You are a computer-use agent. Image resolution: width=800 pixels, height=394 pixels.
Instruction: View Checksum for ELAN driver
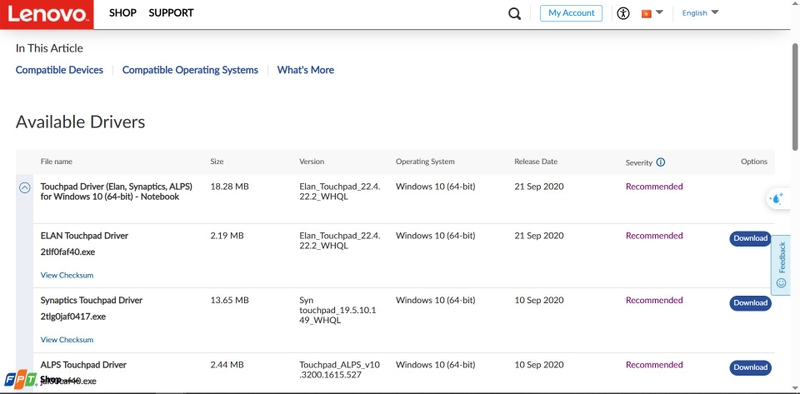[67, 275]
